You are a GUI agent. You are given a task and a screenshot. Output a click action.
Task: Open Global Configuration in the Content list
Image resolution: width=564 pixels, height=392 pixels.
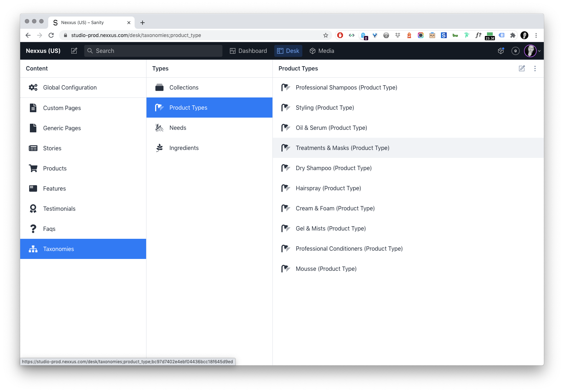point(83,87)
